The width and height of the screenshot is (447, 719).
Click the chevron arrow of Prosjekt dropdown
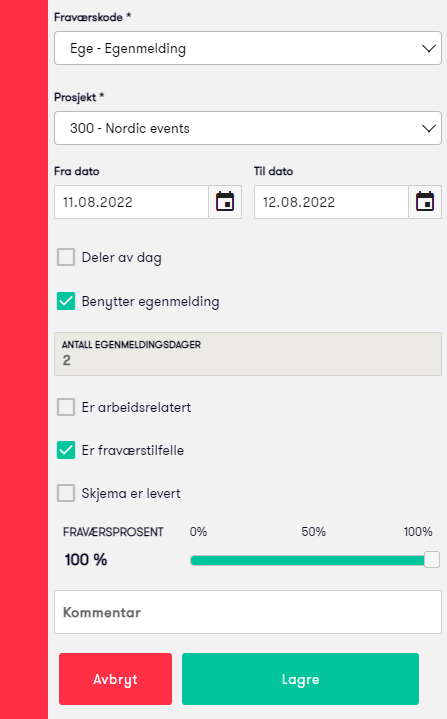[x=429, y=128]
